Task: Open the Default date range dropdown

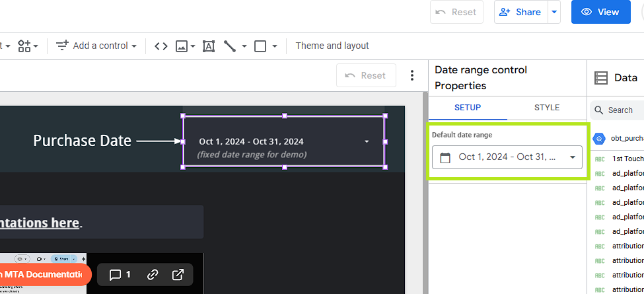Action: click(507, 157)
